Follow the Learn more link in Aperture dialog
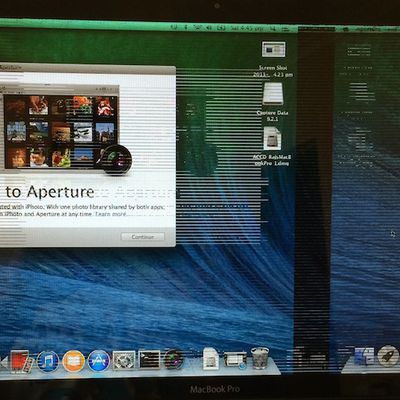 (x=111, y=214)
